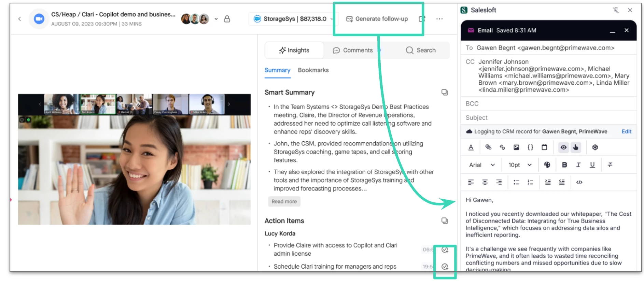The height and width of the screenshot is (284, 644).
Task: Copy the Action Items list
Action: tap(444, 221)
